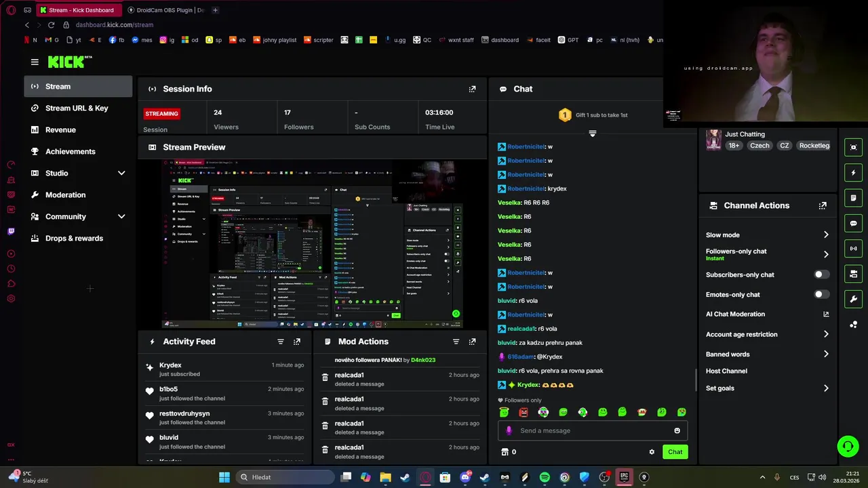Toggle the stream info camera icon in right toolbar
This screenshot has height=488, width=868.
[x=854, y=274]
